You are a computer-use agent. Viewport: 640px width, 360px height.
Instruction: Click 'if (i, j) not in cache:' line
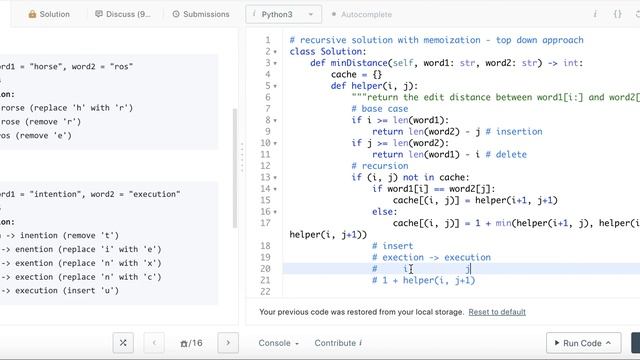[x=410, y=178]
